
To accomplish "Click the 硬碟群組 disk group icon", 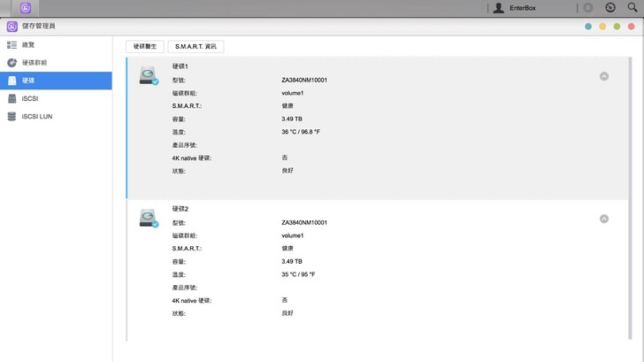I will [x=12, y=63].
